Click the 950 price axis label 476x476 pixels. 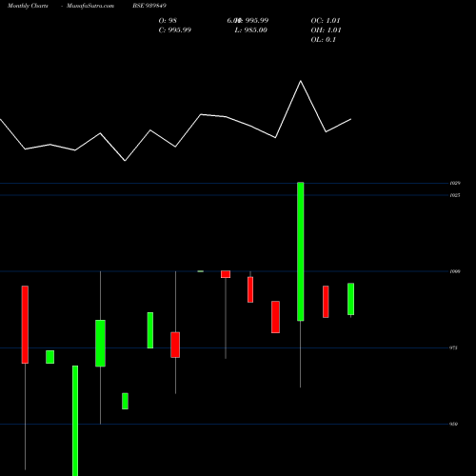[x=453, y=424]
